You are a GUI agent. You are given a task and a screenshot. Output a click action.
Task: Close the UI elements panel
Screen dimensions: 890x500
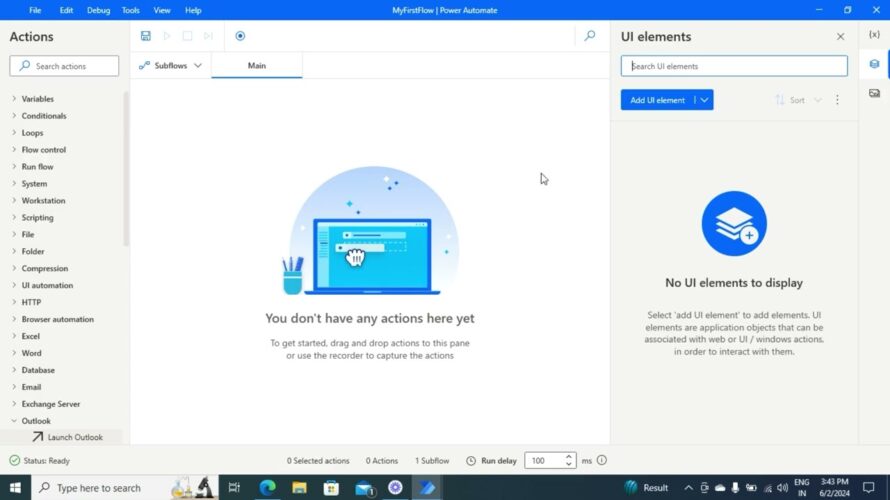click(840, 37)
